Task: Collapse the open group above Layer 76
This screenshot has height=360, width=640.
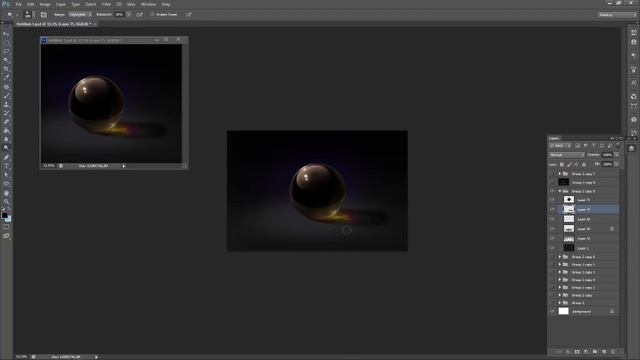Action: point(560,191)
